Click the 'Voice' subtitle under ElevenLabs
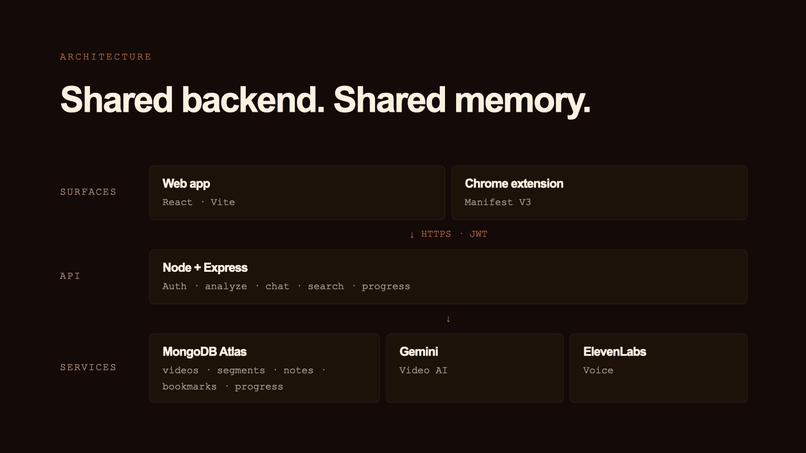 [x=598, y=370]
